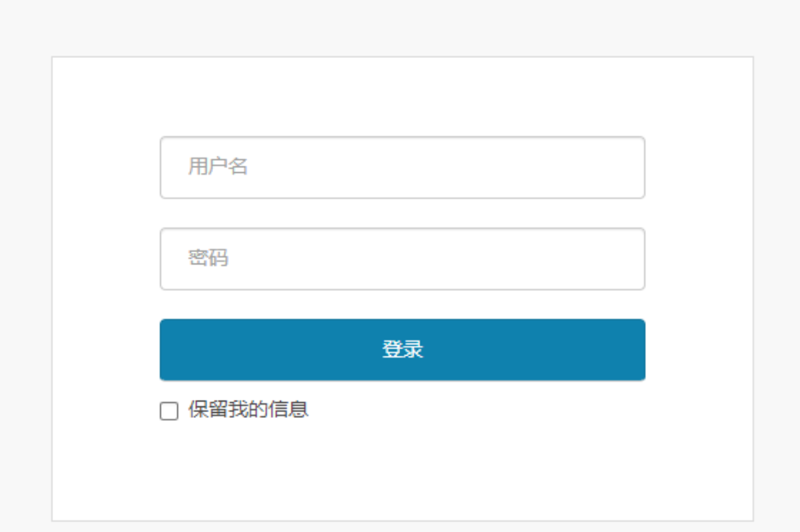Click the 保留我的信息 label text
This screenshot has height=532, width=800.
251,411
